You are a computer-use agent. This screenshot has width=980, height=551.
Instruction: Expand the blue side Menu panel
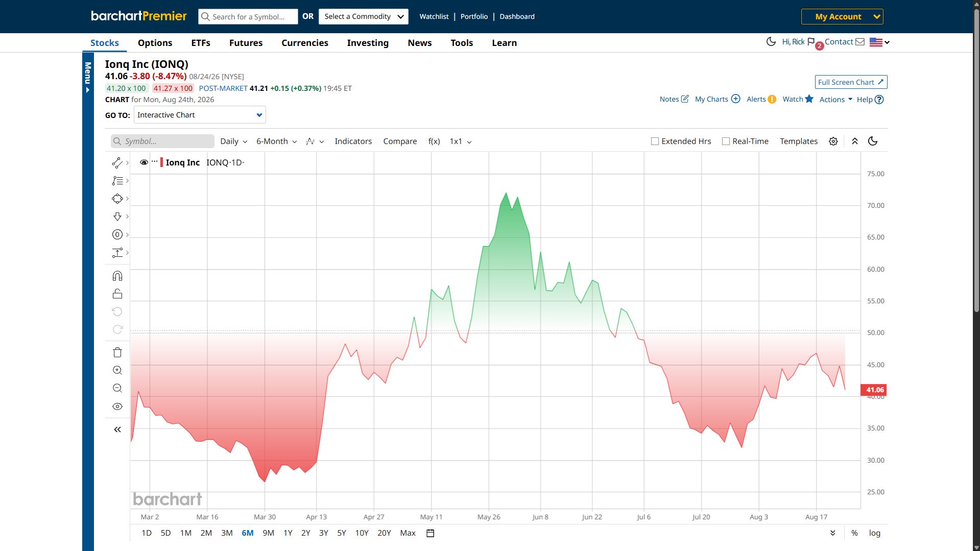coord(88,77)
